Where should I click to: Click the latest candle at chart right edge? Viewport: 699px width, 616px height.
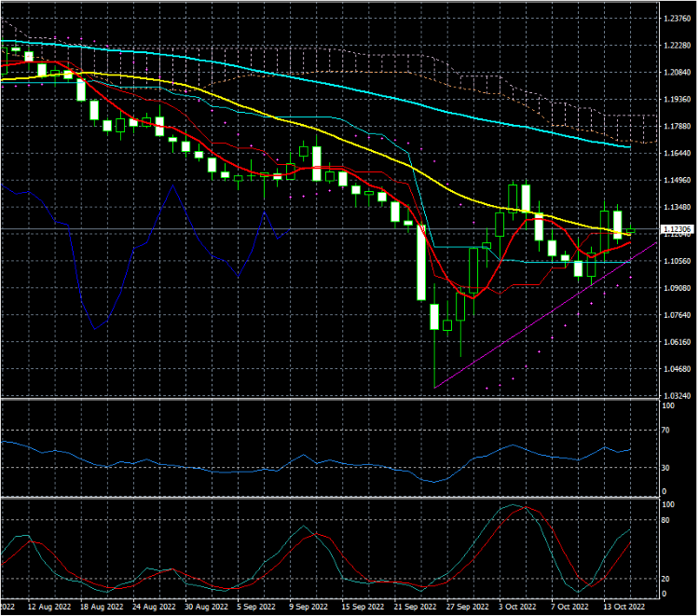tap(630, 231)
